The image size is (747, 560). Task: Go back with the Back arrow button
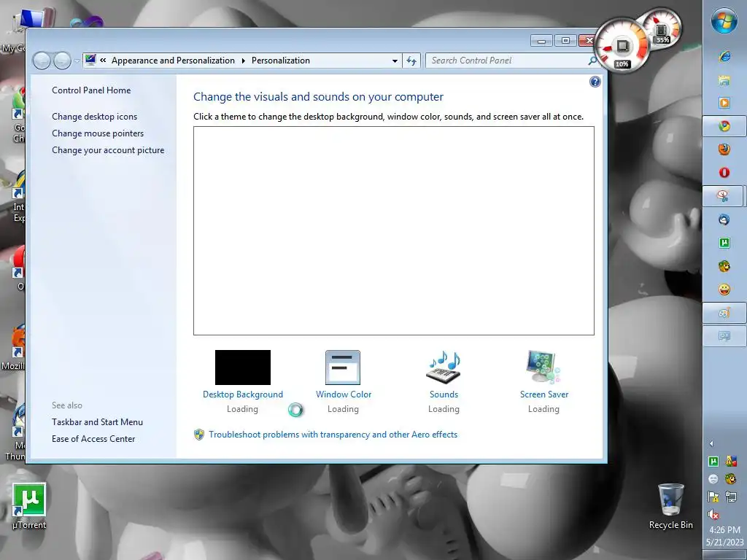coord(42,61)
